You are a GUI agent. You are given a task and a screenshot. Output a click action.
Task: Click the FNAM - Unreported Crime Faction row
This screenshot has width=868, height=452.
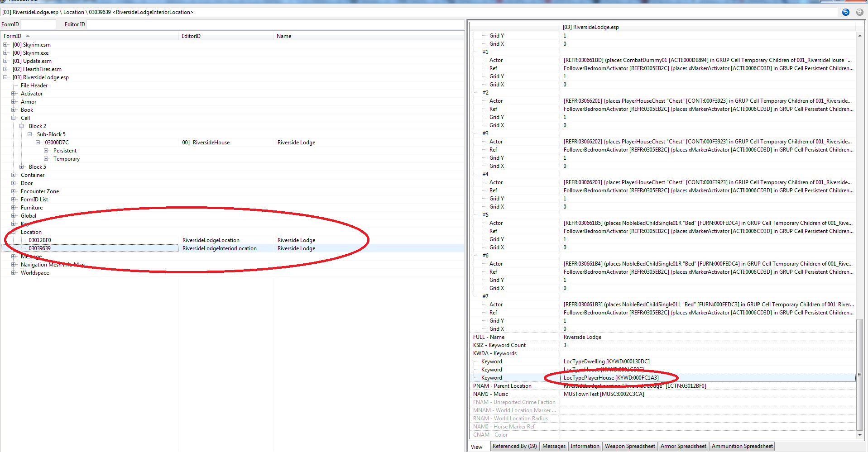coord(662,402)
